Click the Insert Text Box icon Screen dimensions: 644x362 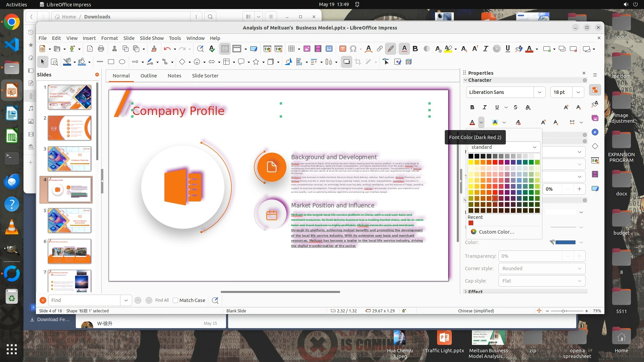pos(342,49)
